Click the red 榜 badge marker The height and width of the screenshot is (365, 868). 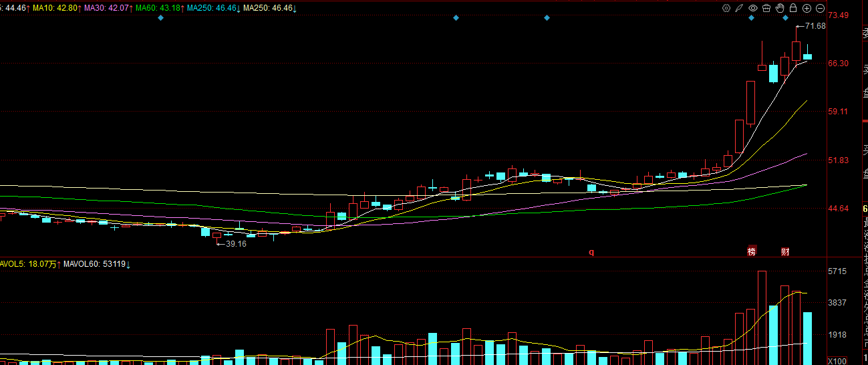[x=752, y=252]
